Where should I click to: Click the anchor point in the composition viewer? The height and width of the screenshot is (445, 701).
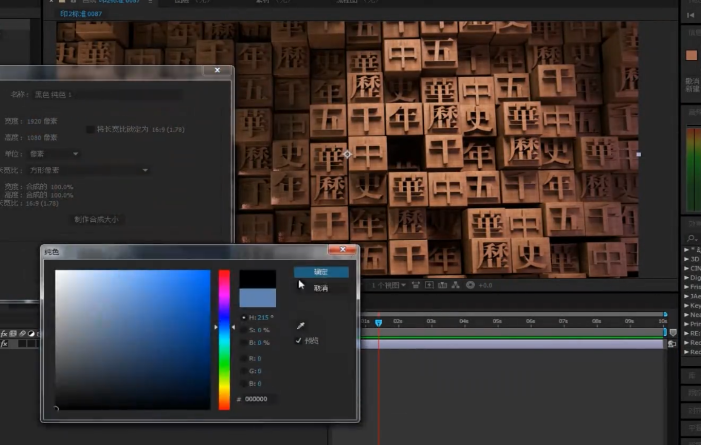347,154
